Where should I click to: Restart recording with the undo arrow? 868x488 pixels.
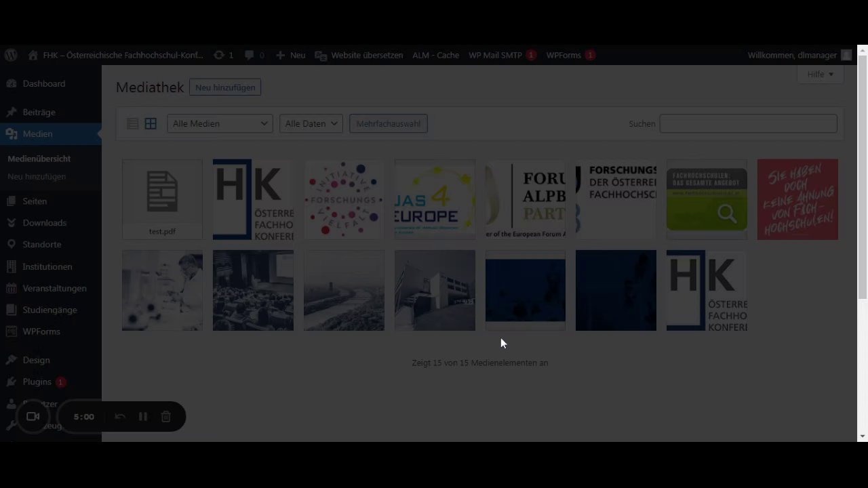[x=120, y=416]
